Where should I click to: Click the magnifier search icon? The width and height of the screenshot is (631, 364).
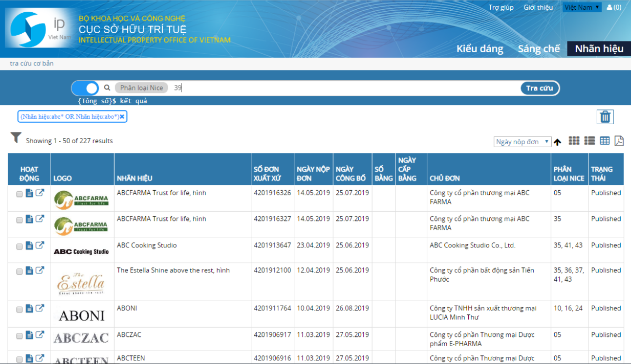click(x=107, y=88)
